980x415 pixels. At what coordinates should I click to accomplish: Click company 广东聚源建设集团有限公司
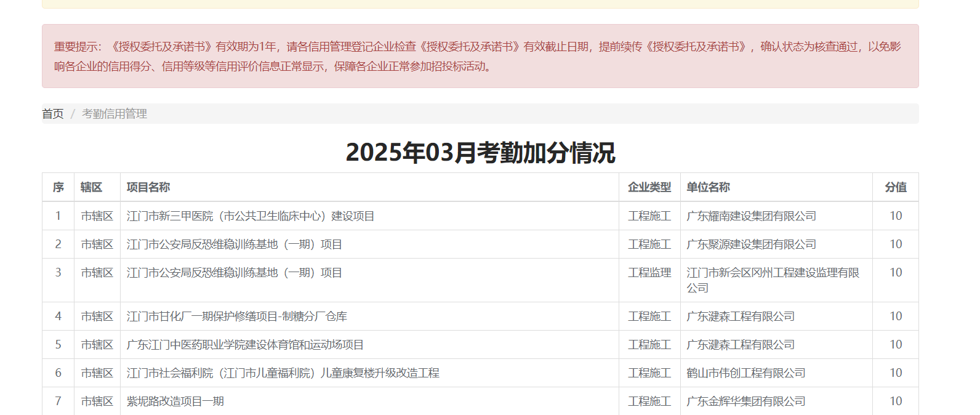(752, 244)
